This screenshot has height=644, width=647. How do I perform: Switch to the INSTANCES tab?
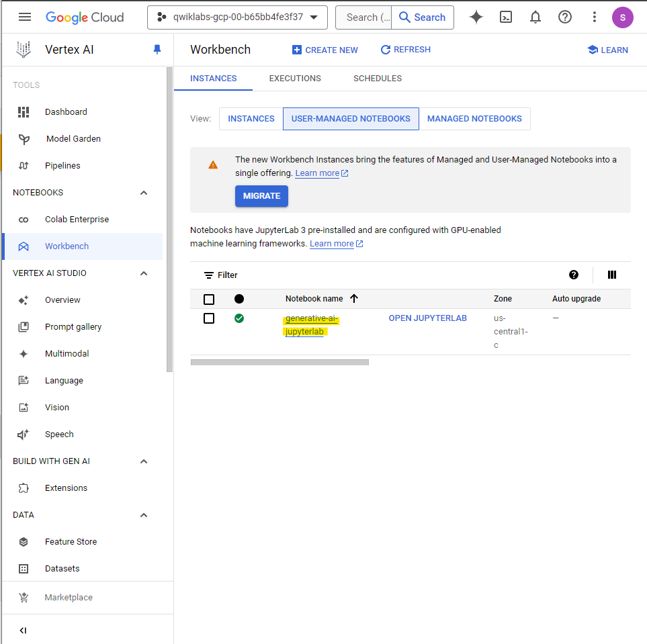[214, 79]
